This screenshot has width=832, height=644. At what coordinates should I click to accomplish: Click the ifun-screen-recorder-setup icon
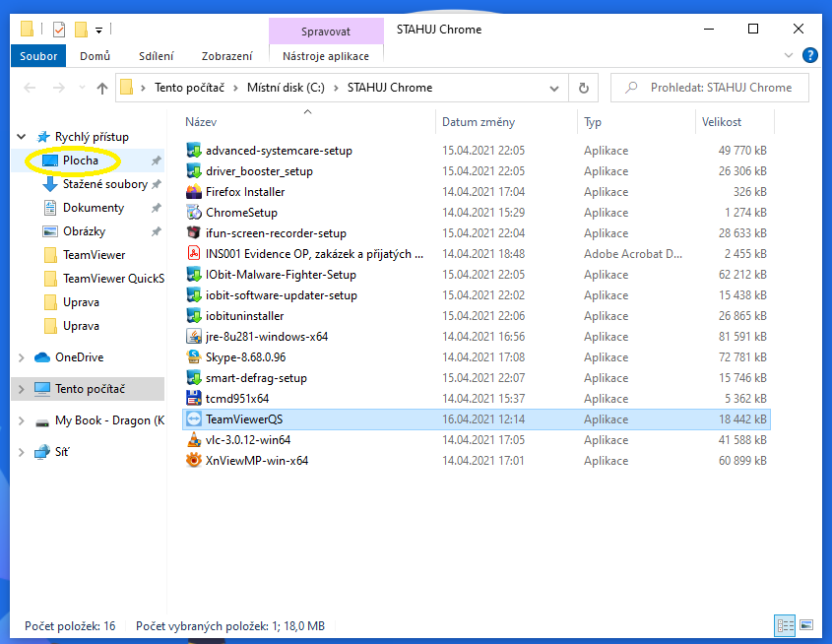point(194,232)
